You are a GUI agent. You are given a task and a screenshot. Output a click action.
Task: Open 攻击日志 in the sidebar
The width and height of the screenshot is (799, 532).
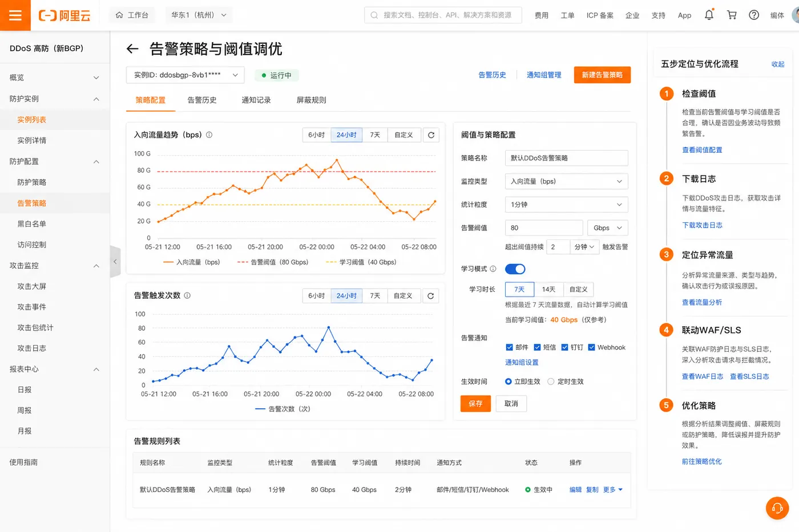click(32, 348)
